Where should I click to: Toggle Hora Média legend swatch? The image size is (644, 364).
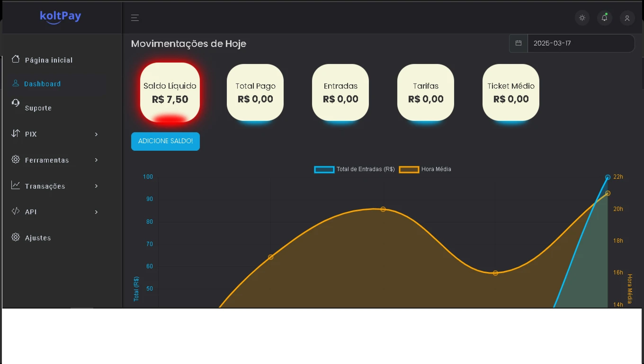409,169
